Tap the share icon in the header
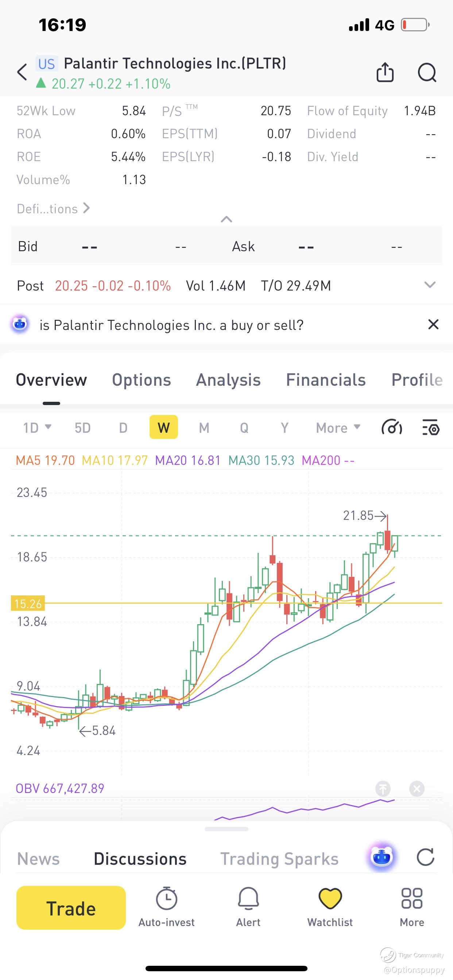 385,72
